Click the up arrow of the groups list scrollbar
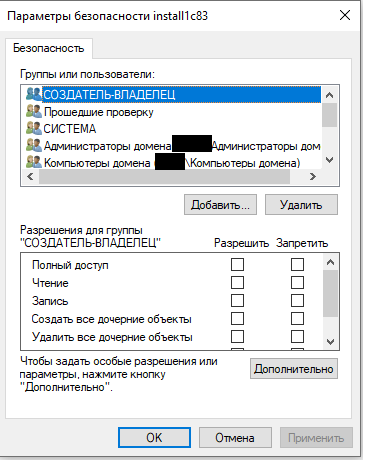The height and width of the screenshot is (460, 365). tap(330, 95)
